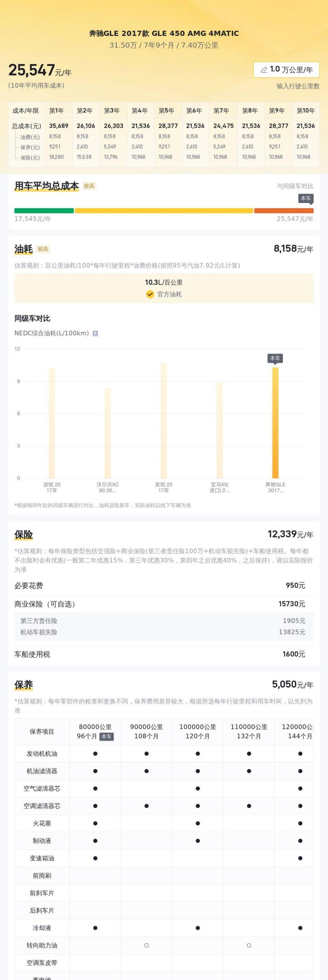The width and height of the screenshot is (328, 980).
Task: Click the hollow circle for 转向助力油 under 90000公里
Action: point(146,945)
